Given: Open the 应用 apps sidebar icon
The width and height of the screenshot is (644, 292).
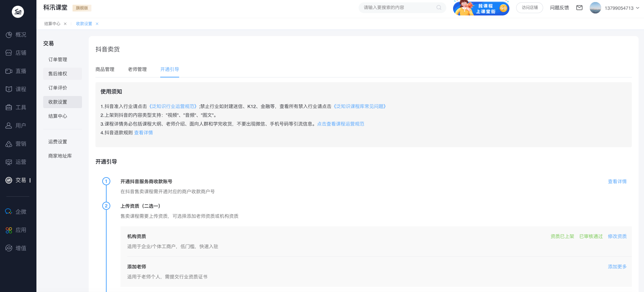Looking at the screenshot, I should [9, 230].
